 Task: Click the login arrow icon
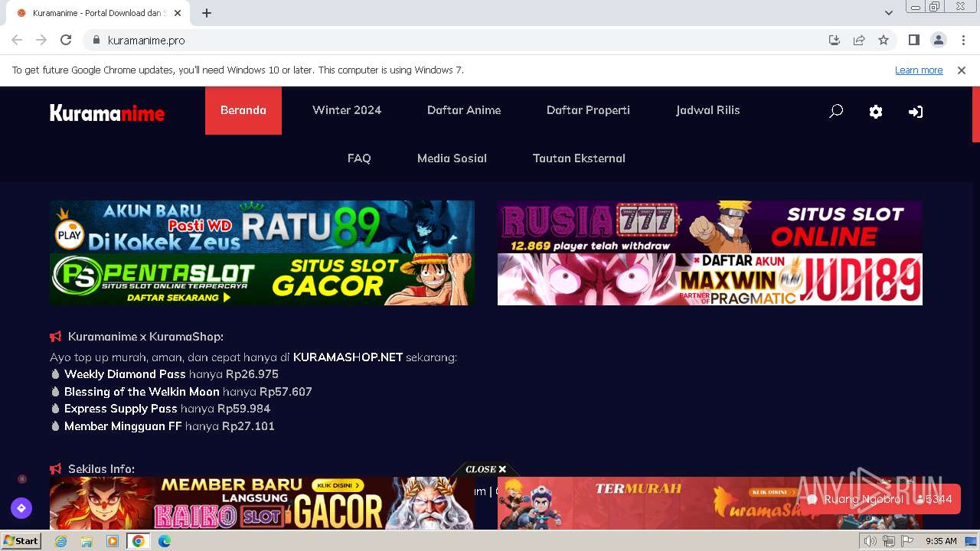tap(916, 111)
